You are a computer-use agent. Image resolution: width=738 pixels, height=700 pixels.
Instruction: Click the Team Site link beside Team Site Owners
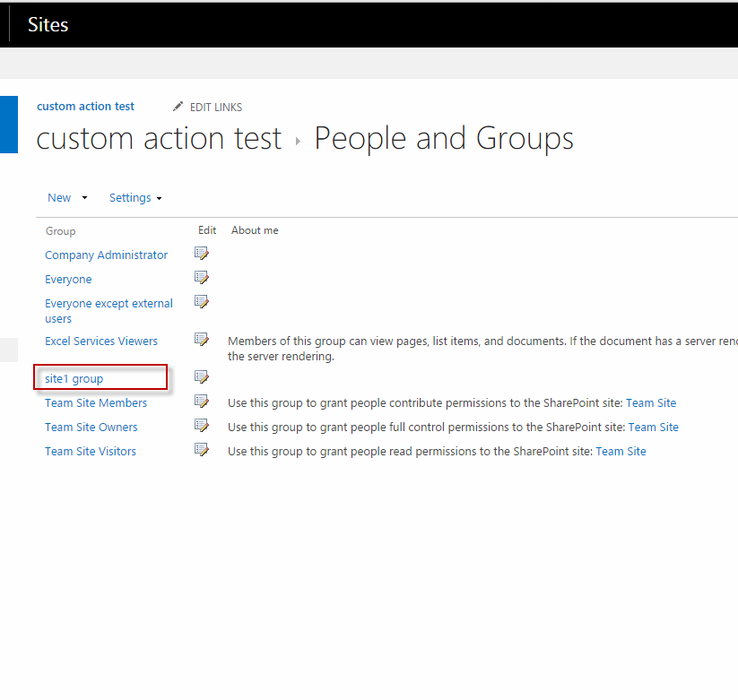coord(654,427)
